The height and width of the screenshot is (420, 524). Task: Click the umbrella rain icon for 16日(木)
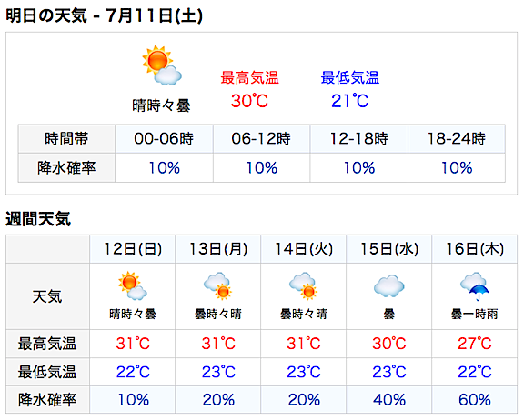[475, 286]
